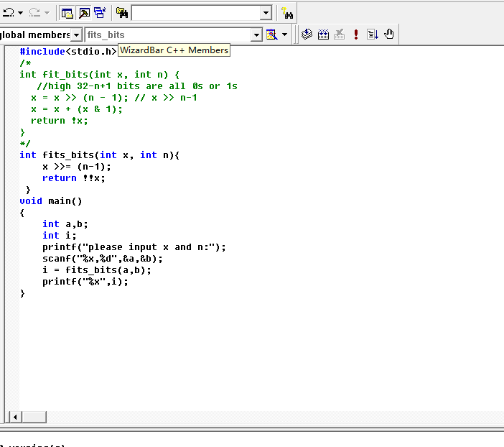
Task: Click the WizardBar actions icon
Action: tap(272, 34)
